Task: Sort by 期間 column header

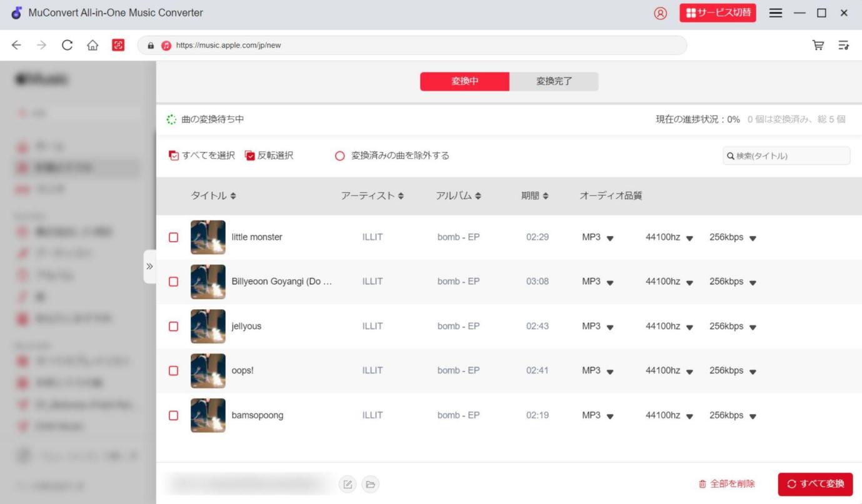Action: coord(535,195)
